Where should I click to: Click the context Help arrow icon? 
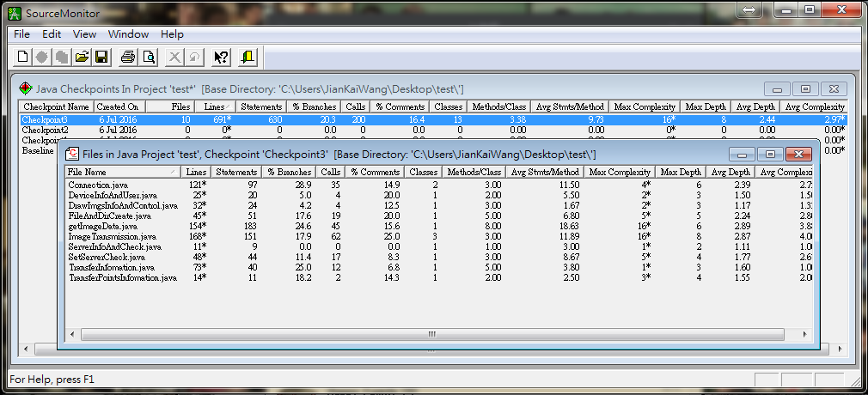tap(221, 58)
